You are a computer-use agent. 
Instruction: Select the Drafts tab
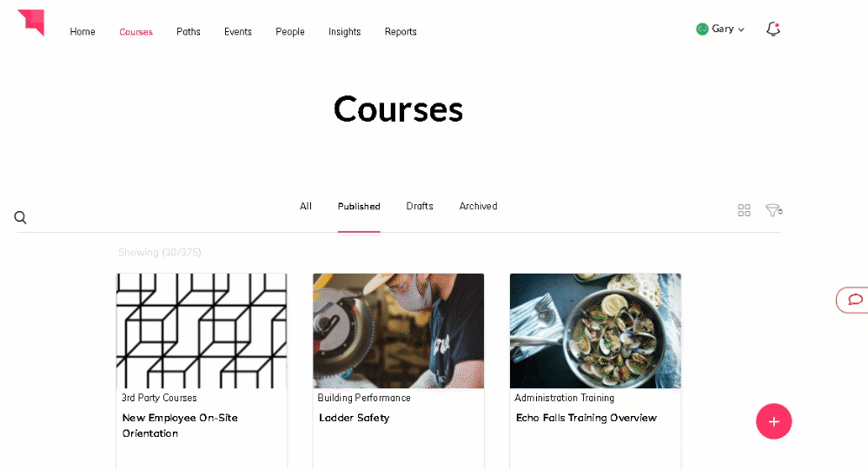click(x=420, y=206)
